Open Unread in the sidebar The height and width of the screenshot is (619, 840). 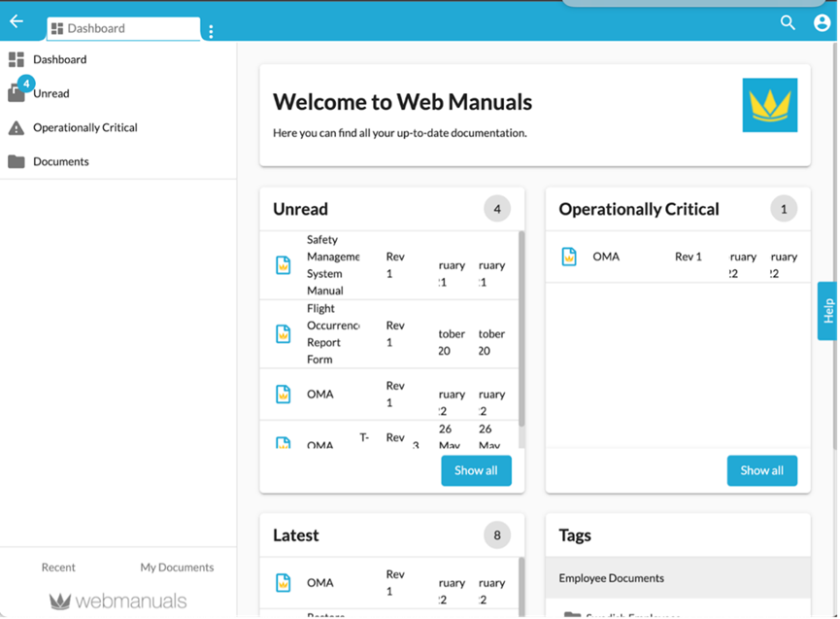coord(50,94)
